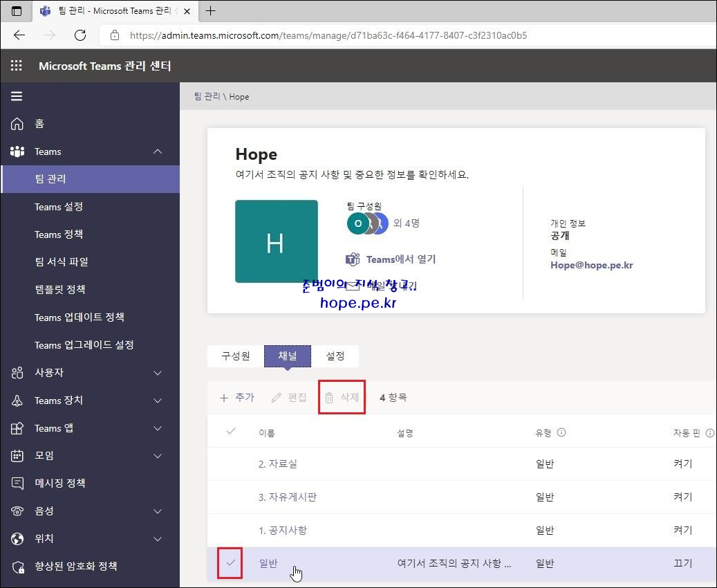Click the Teams people icon in sidebar
The width and height of the screenshot is (717, 588).
pos(17,151)
